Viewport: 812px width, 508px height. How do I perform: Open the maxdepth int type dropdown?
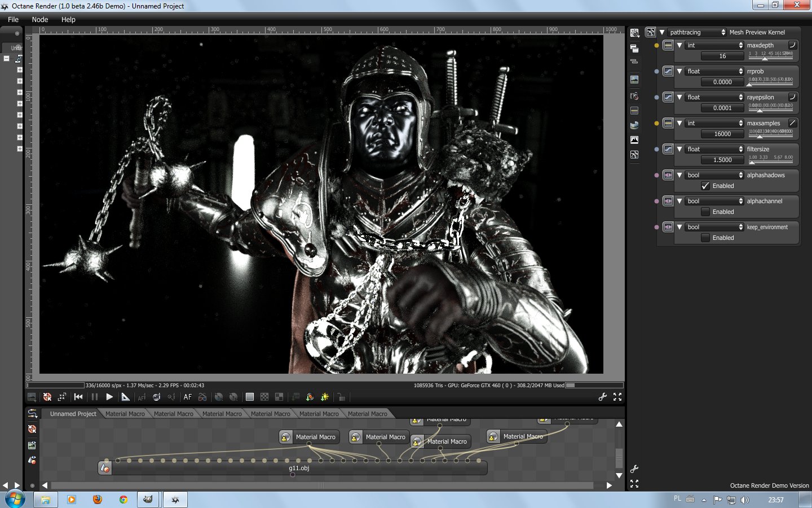coord(714,45)
